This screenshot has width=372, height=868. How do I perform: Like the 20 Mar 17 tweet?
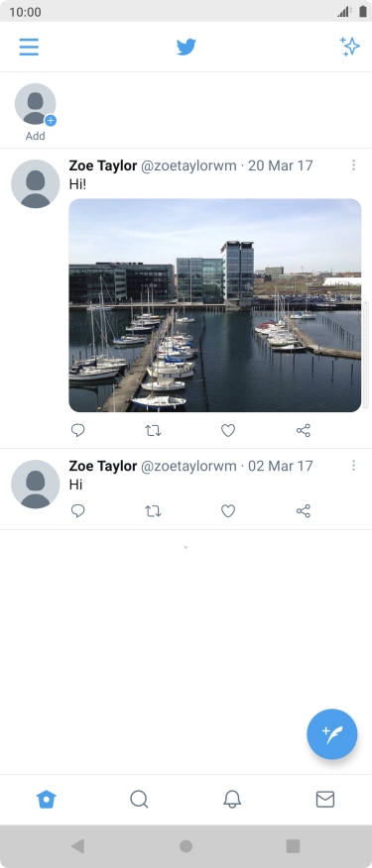click(x=228, y=430)
